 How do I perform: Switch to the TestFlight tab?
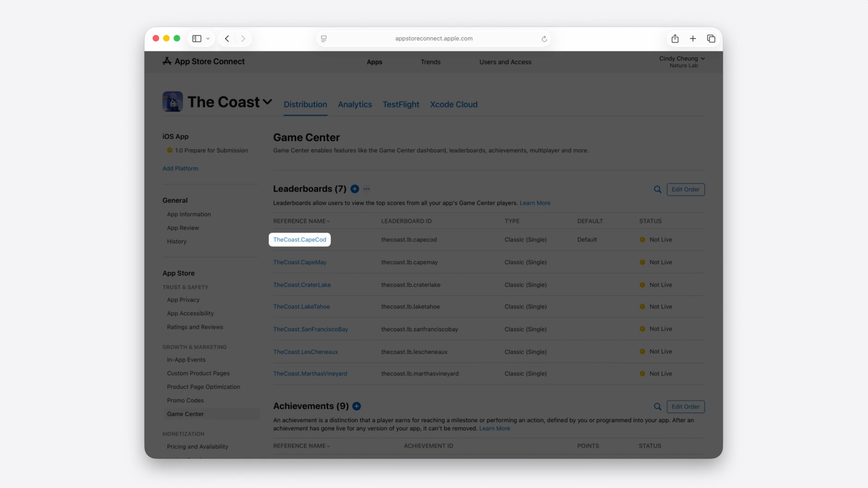(x=401, y=105)
